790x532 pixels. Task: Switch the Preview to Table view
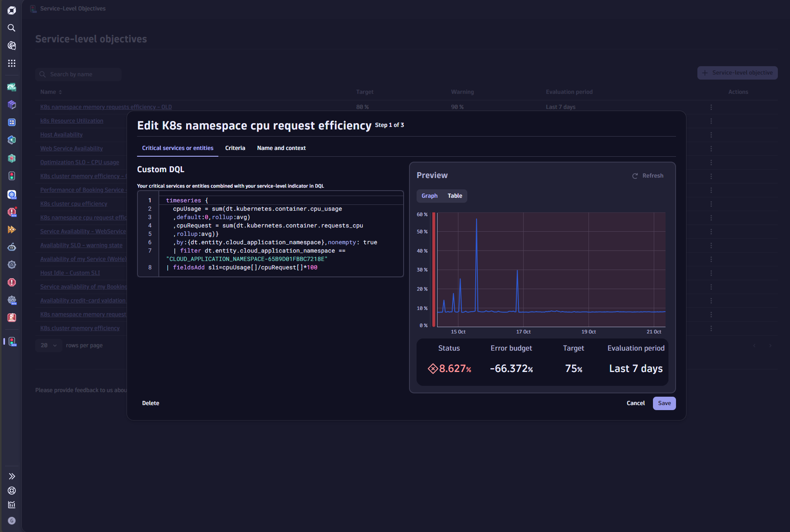(455, 196)
